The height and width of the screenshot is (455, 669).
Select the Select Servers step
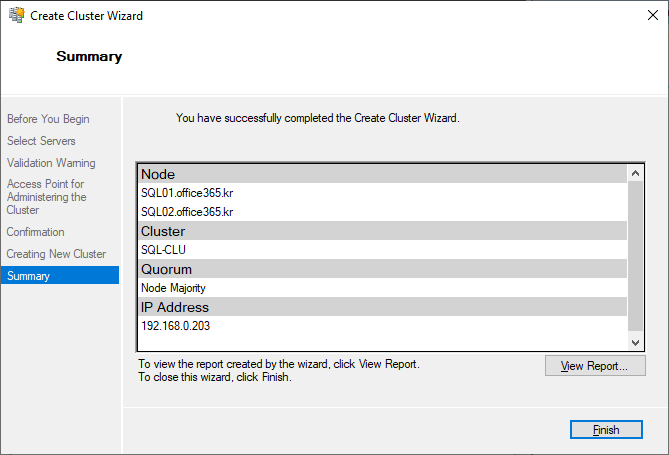(x=41, y=141)
